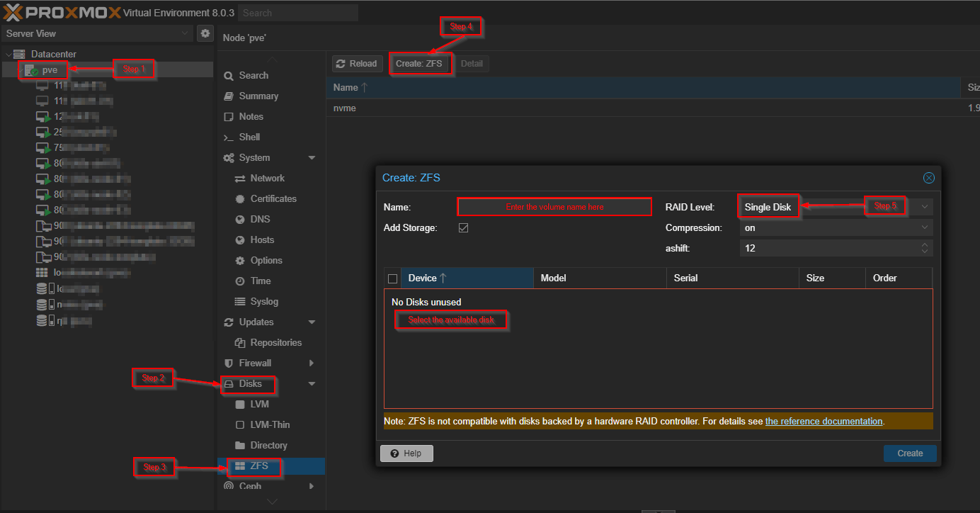Open the Network arrows icon item

pyautogui.click(x=259, y=178)
